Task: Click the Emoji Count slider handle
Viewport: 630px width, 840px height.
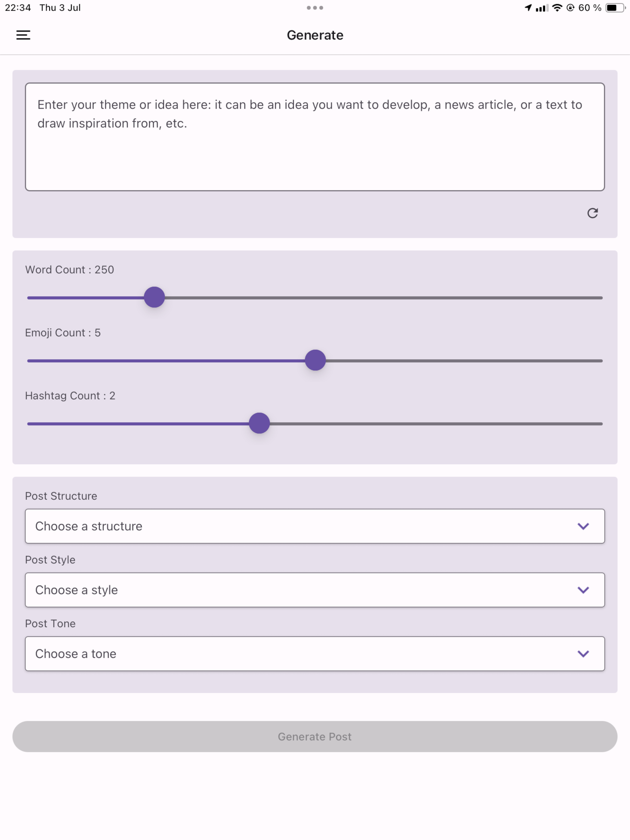Action: [x=315, y=360]
